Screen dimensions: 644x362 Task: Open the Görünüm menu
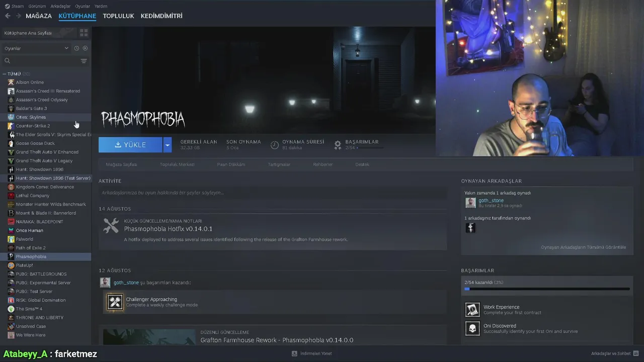pos(37,6)
